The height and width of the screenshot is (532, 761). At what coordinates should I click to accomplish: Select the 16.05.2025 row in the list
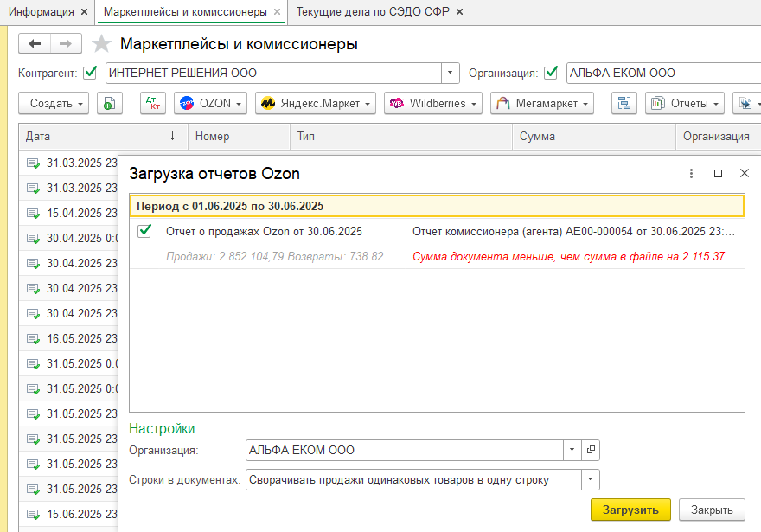coord(69,338)
